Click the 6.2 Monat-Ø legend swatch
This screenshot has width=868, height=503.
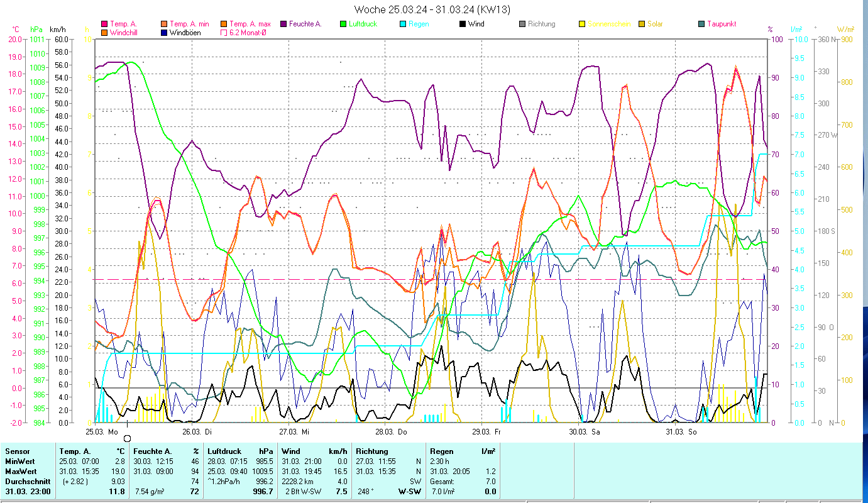224,32
